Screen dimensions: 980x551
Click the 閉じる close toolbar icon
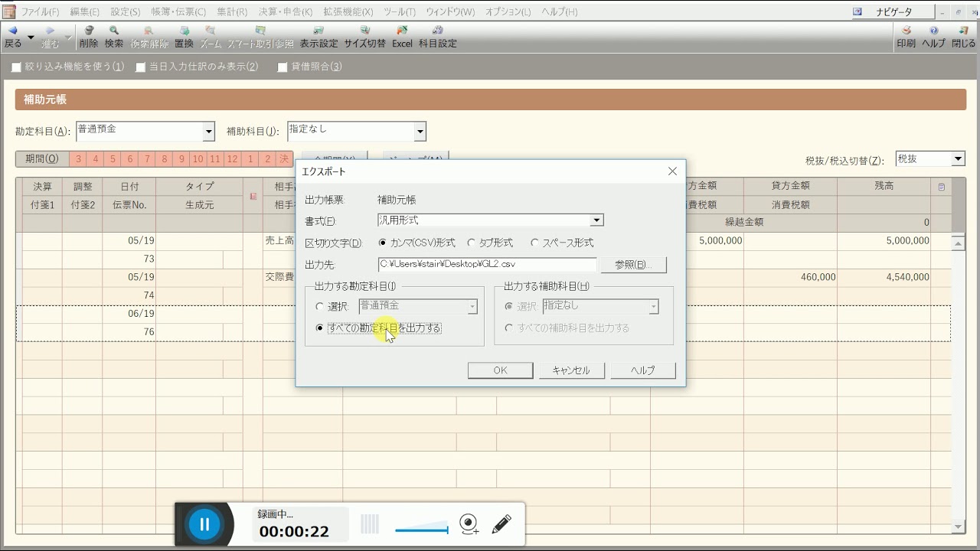964,37
